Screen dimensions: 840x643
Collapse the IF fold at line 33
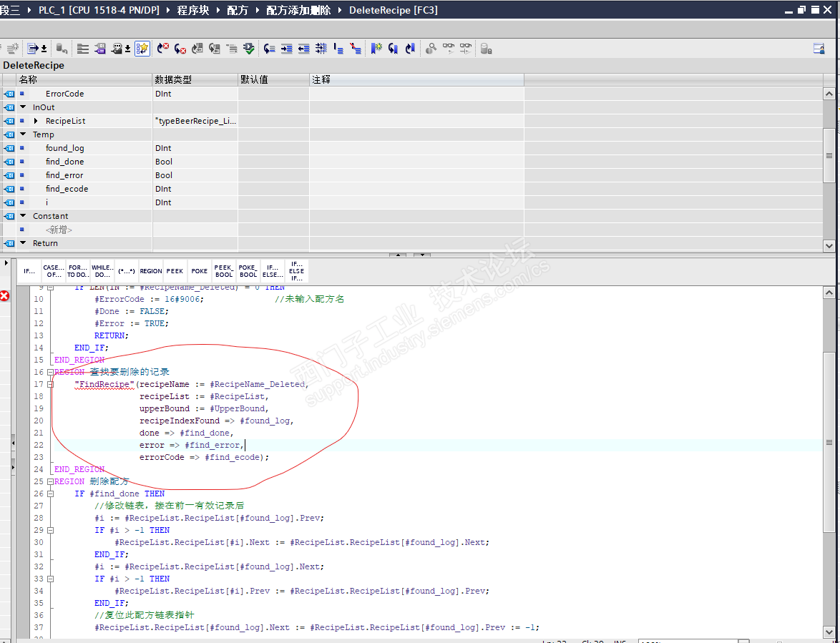coord(50,579)
